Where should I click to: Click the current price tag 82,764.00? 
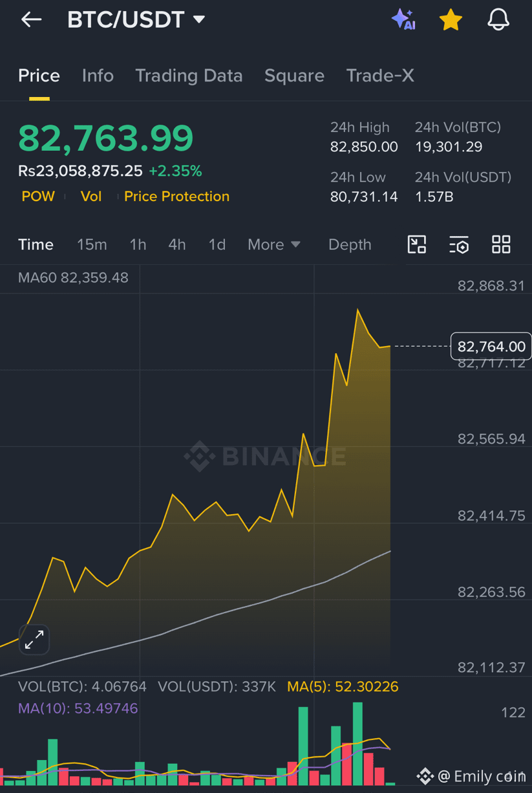(x=491, y=347)
